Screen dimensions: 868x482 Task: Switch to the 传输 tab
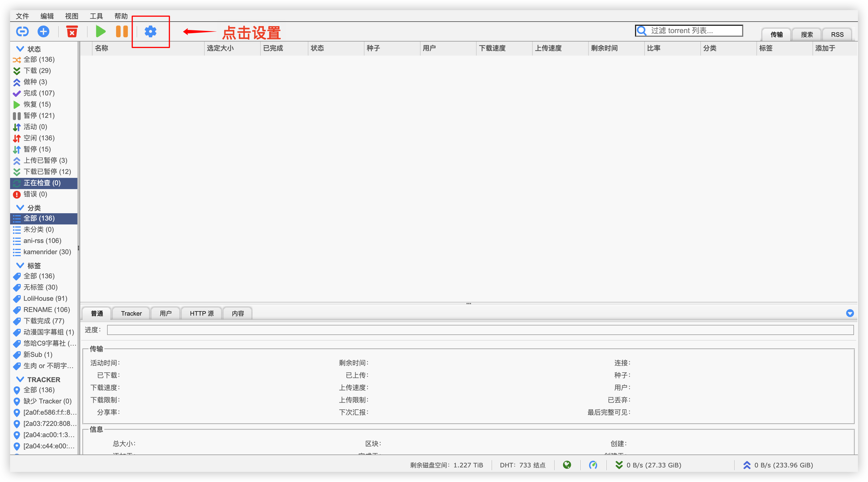tap(776, 35)
